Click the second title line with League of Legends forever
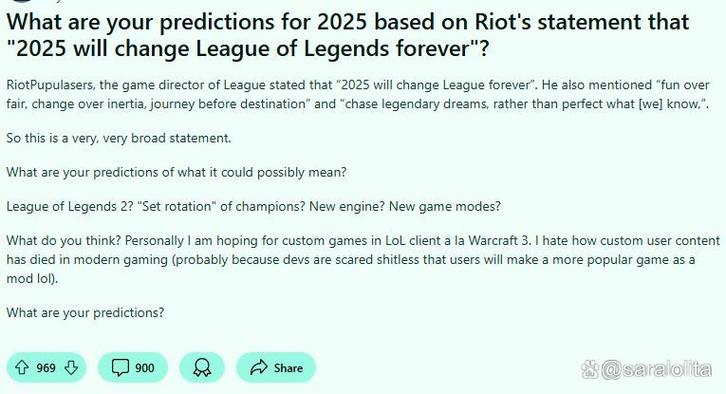This screenshot has width=726, height=394. [248, 48]
